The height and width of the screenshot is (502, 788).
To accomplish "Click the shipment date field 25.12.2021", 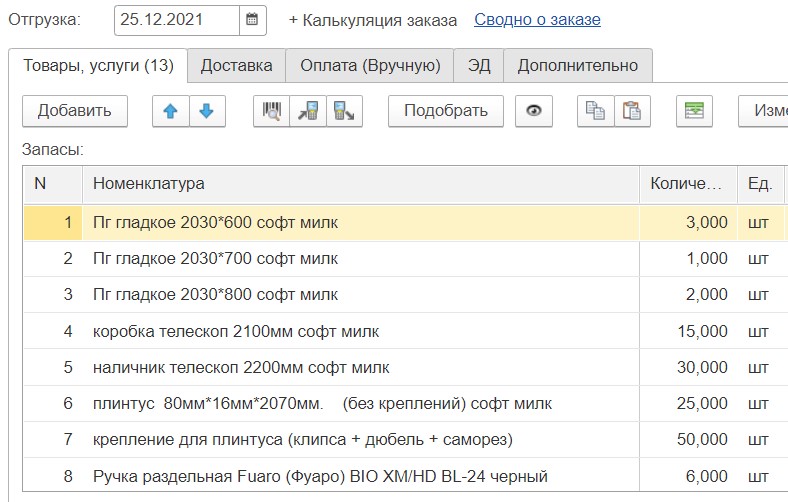I will [x=177, y=20].
